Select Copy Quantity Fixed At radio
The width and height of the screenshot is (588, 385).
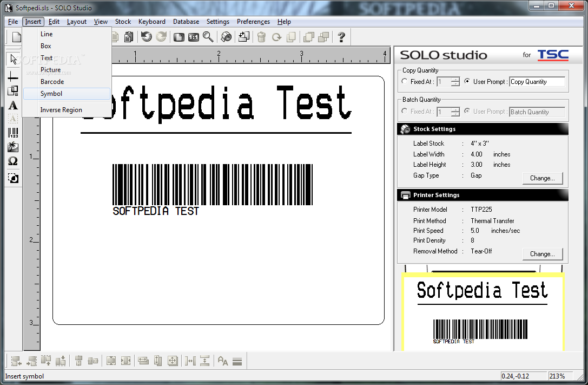[404, 81]
